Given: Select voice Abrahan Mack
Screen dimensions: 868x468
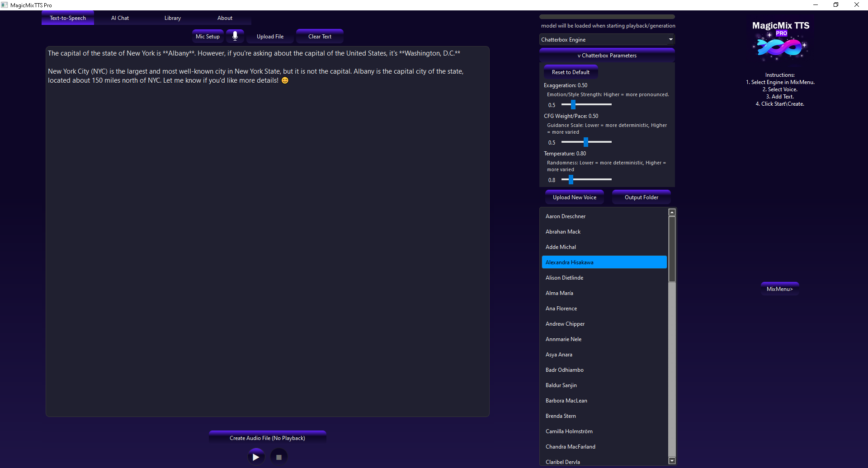Looking at the screenshot, I should 604,232.
